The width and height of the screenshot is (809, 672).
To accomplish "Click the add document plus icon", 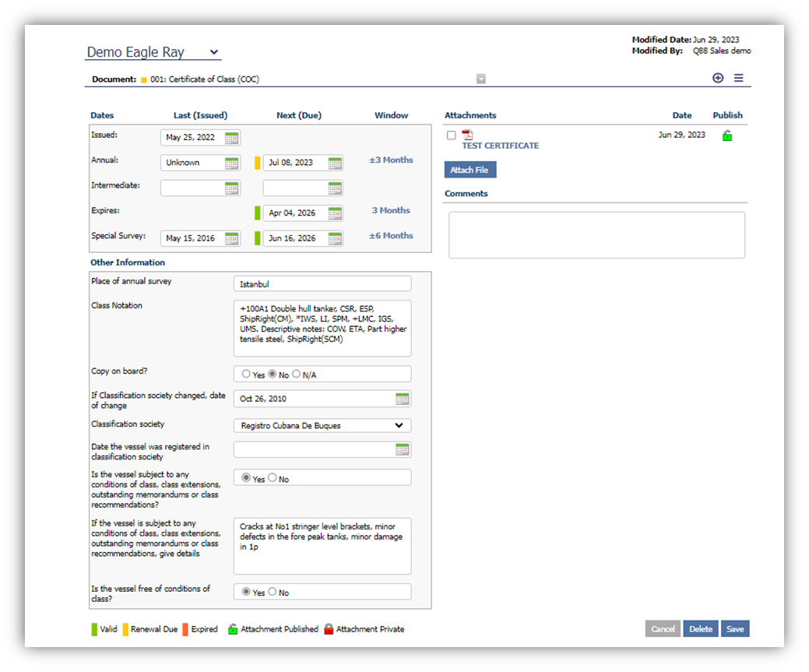I will tap(718, 78).
